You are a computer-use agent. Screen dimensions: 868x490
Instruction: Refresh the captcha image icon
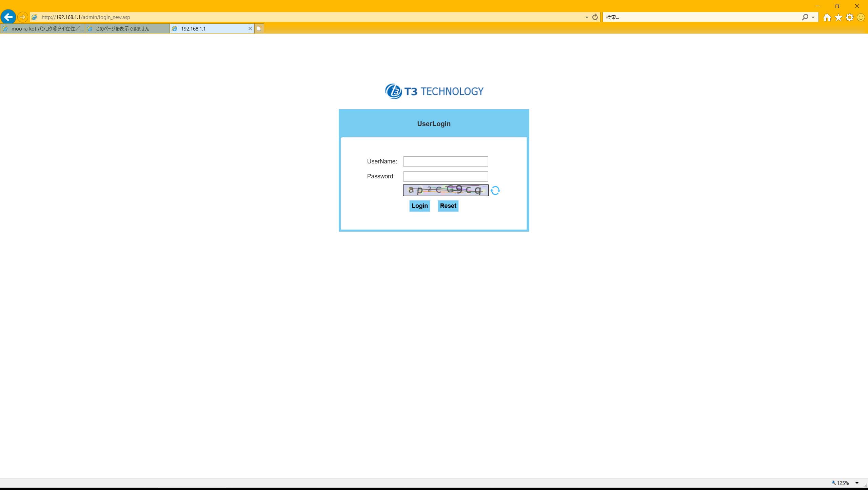click(x=495, y=191)
